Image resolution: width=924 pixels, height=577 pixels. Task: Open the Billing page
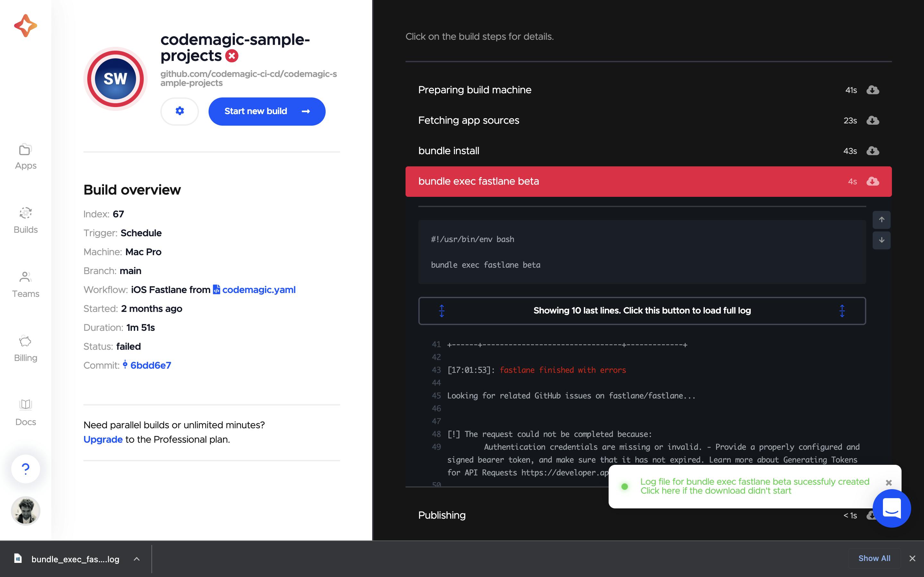click(x=26, y=349)
